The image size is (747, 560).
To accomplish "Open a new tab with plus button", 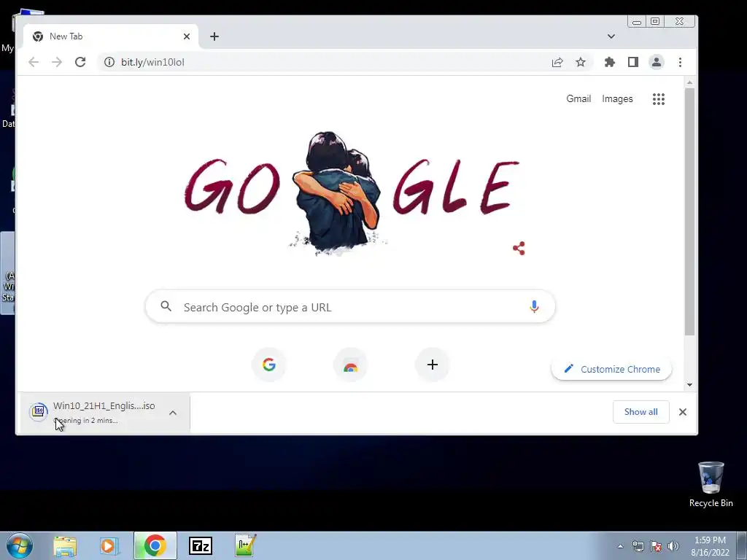I will pyautogui.click(x=214, y=36).
